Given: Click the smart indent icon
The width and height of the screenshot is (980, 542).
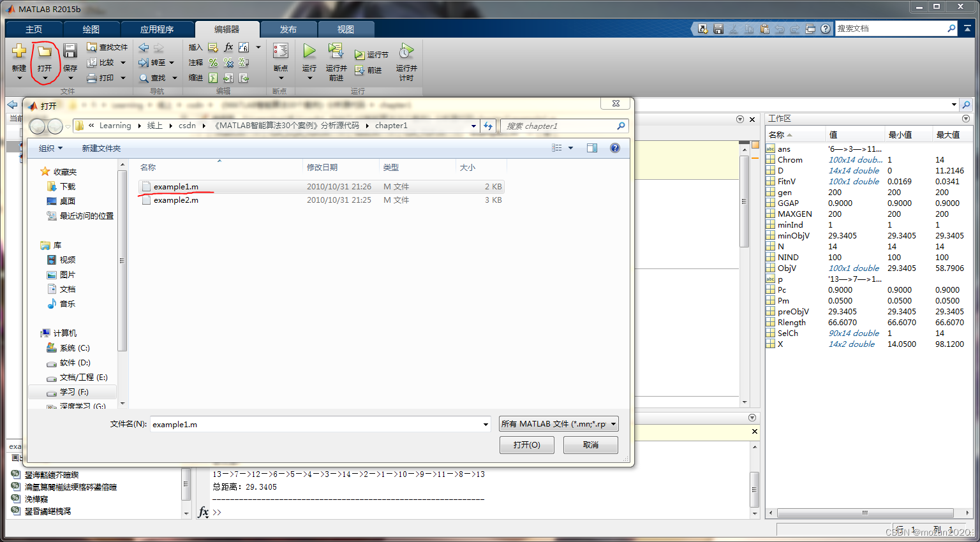Looking at the screenshot, I should [213, 78].
